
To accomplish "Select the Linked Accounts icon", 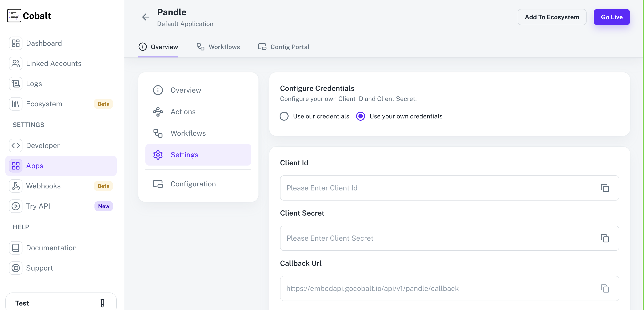I will pyautogui.click(x=15, y=63).
